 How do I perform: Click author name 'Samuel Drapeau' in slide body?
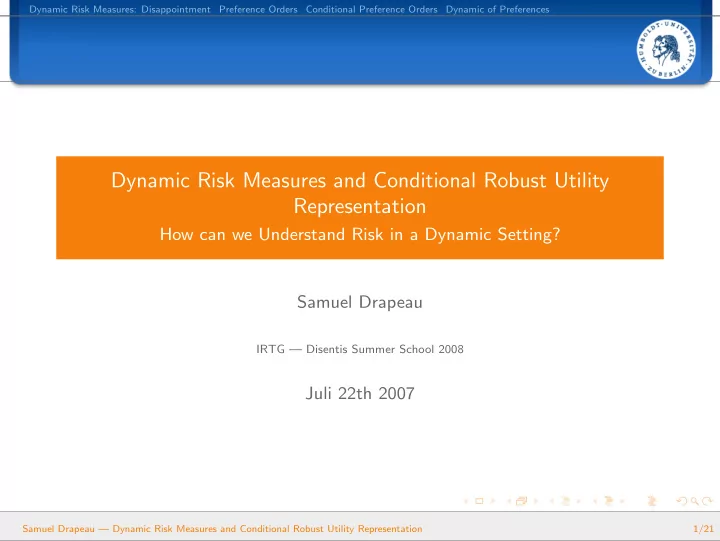point(360,302)
